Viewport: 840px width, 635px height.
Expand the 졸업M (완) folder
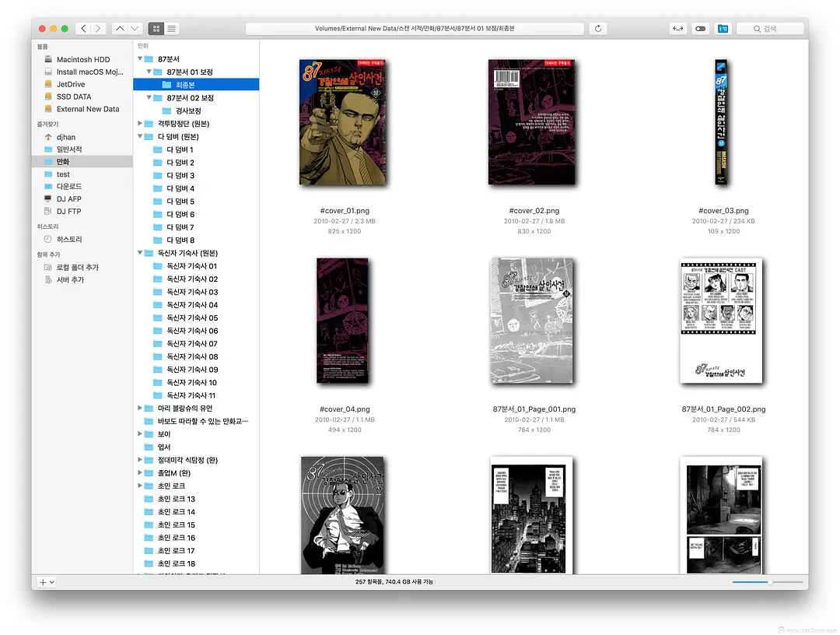[140, 472]
